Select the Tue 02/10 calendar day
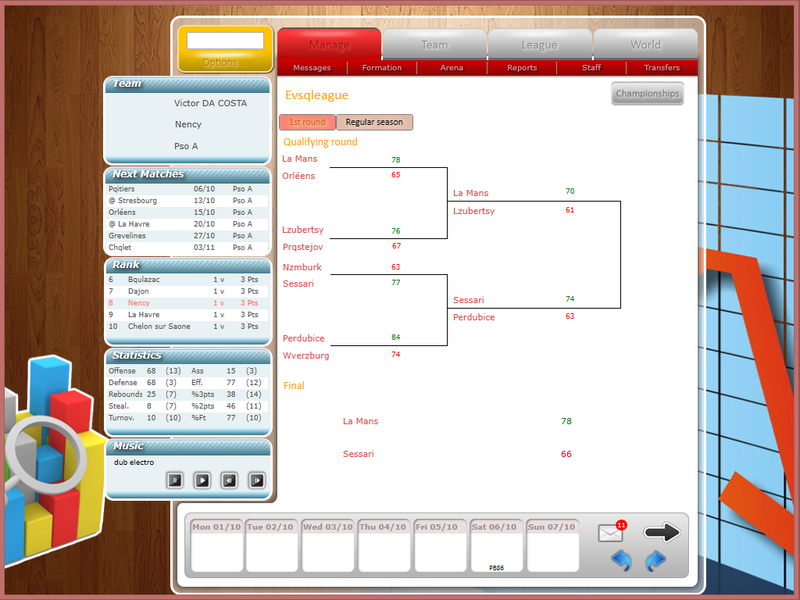This screenshot has height=600, width=800. tap(271, 545)
